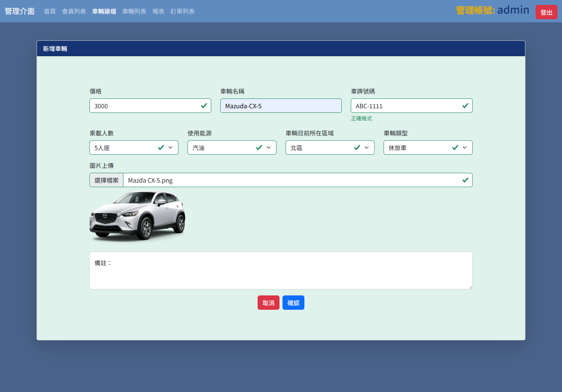
Task: Select the 車輛建檔 nav item
Action: pyautogui.click(x=104, y=11)
